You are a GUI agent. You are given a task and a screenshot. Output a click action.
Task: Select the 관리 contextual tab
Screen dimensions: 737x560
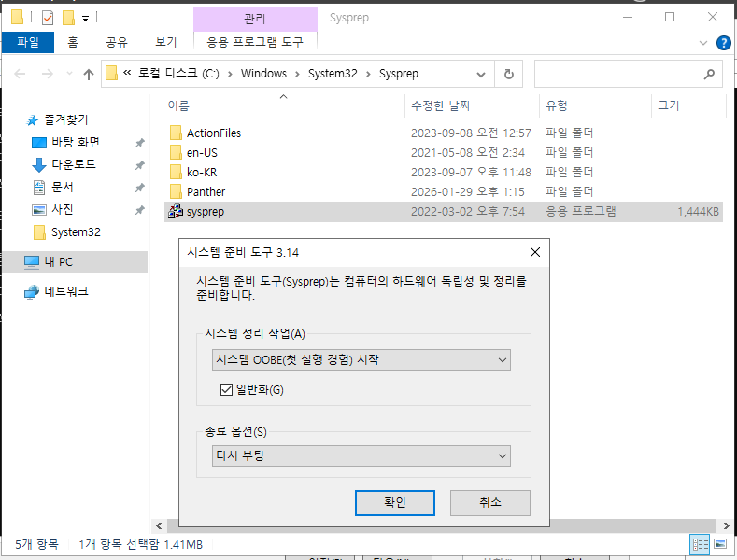click(x=255, y=19)
